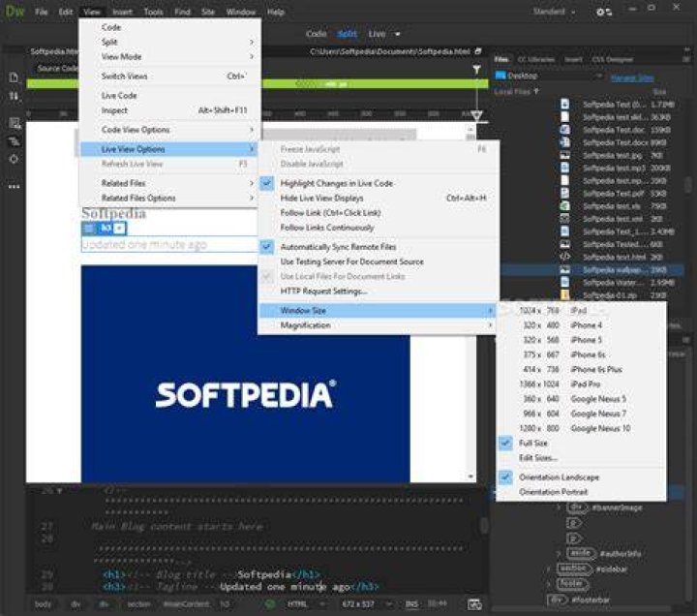Expand Related Files Options submenu
This screenshot has height=616, width=697.
tap(170, 198)
